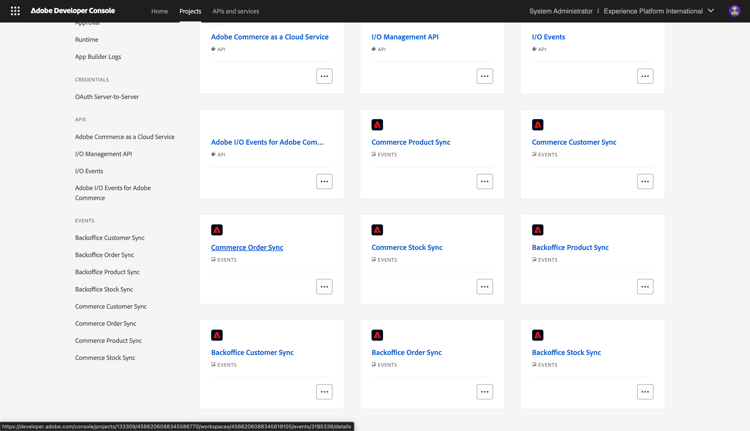Open more actions for Commerce Customer Sync card
The width and height of the screenshot is (750, 431).
tap(645, 181)
